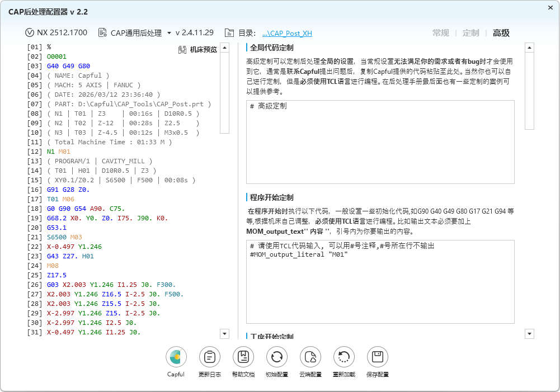Click the Capful logo icon
This screenshot has height=392, width=560.
click(176, 357)
